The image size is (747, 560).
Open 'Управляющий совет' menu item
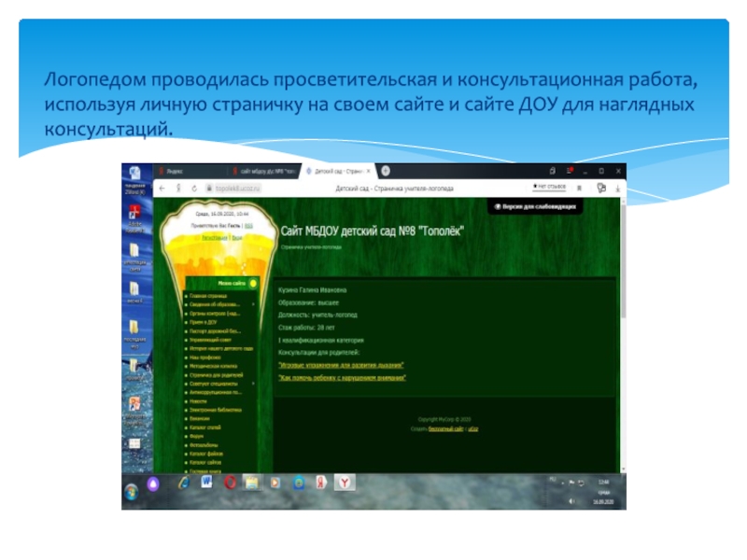point(210,340)
